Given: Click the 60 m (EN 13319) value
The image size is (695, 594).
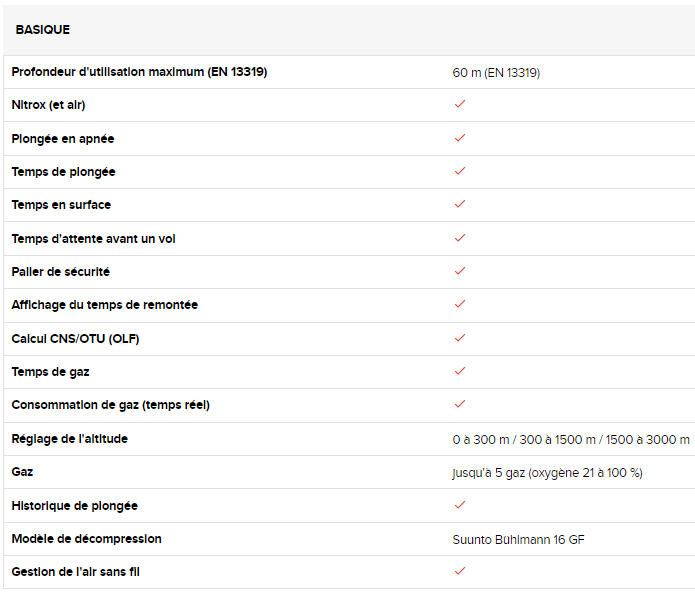Looking at the screenshot, I should point(496,73).
